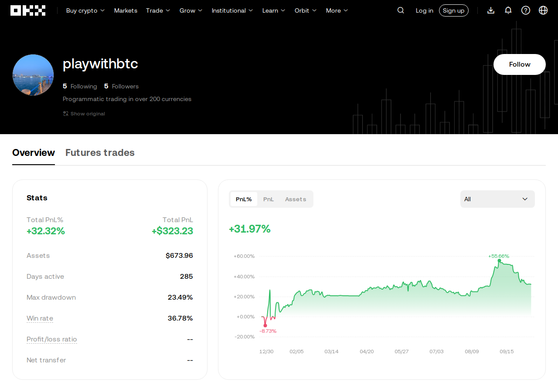Expand the Trade menu
558x392 pixels.
tap(158, 10)
